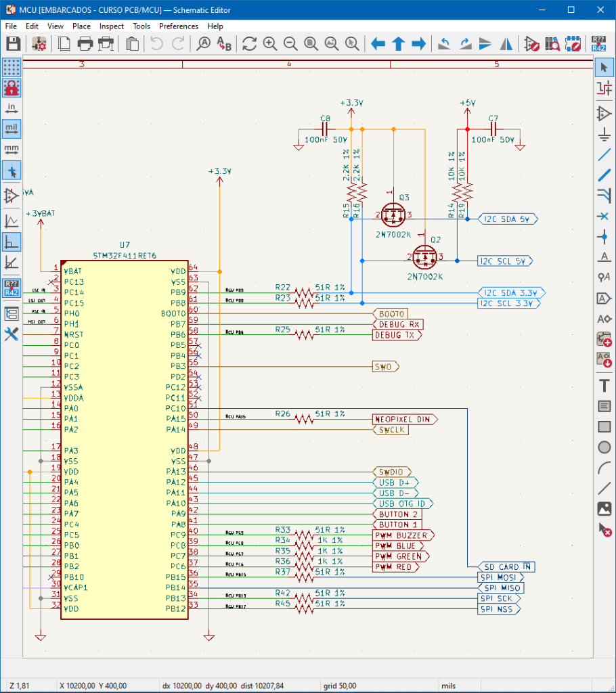Click the Zoom Out icon
The width and height of the screenshot is (616, 693).
pyautogui.click(x=290, y=44)
